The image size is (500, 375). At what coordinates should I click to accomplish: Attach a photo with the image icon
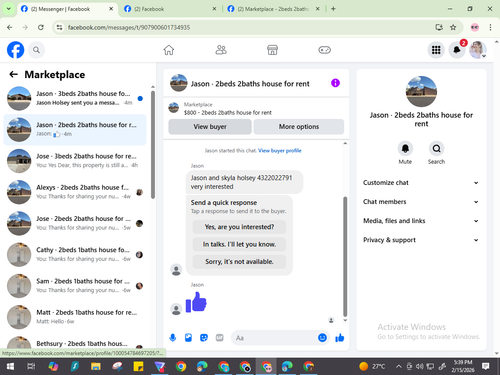(x=188, y=338)
